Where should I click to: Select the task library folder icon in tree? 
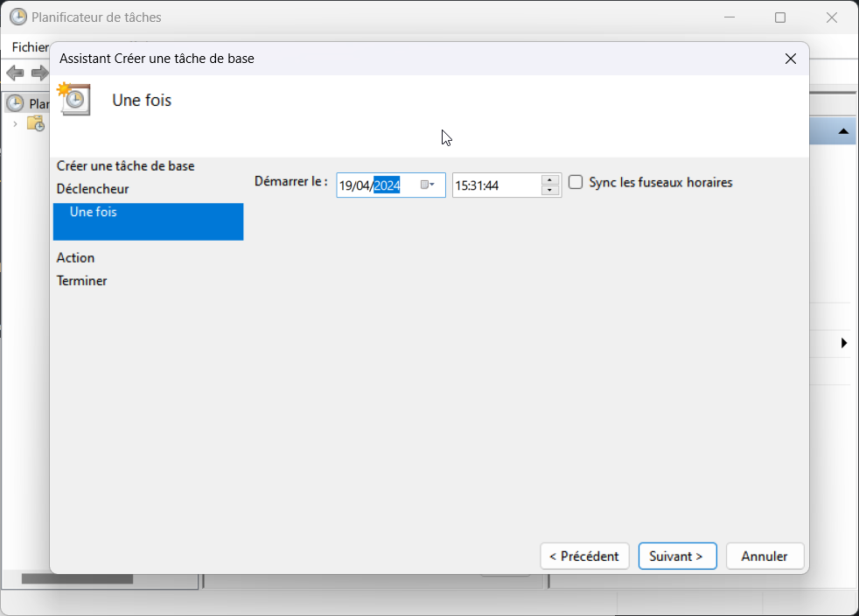coord(36,124)
